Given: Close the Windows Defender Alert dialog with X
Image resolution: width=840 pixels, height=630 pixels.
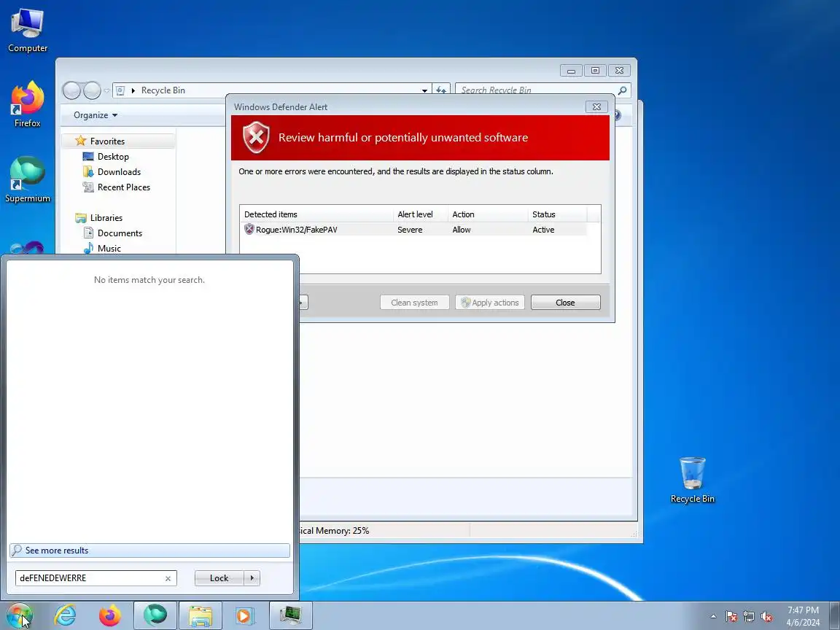Looking at the screenshot, I should click(x=596, y=106).
